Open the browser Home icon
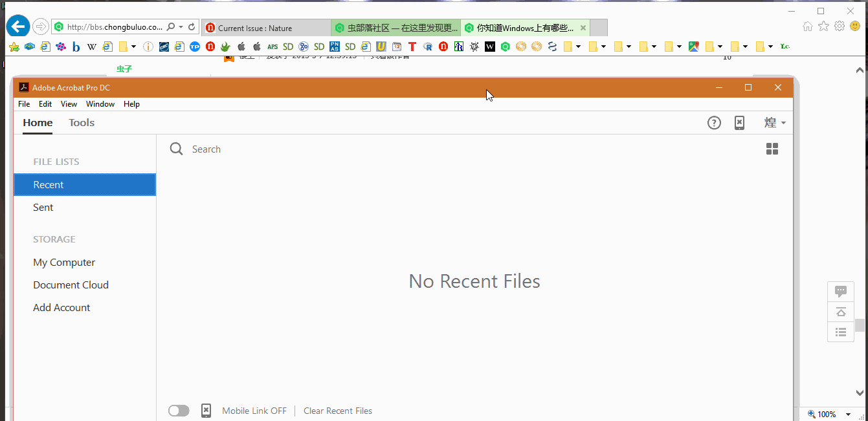This screenshot has width=868, height=421. 808,27
